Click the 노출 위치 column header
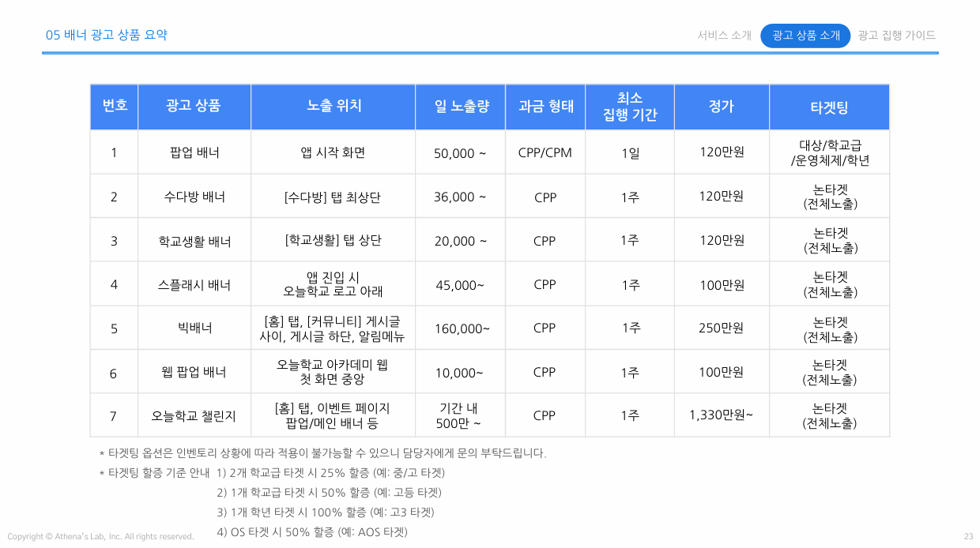980x548 pixels. click(x=334, y=107)
